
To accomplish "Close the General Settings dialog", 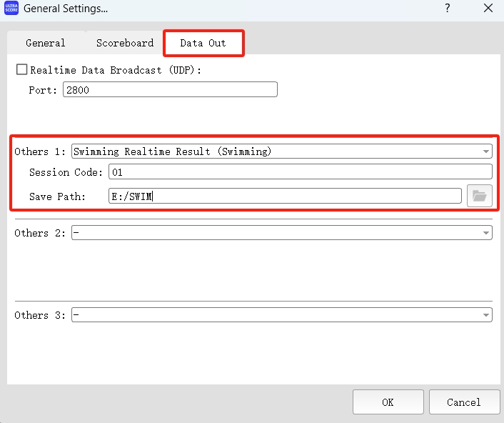I will click(x=488, y=9).
